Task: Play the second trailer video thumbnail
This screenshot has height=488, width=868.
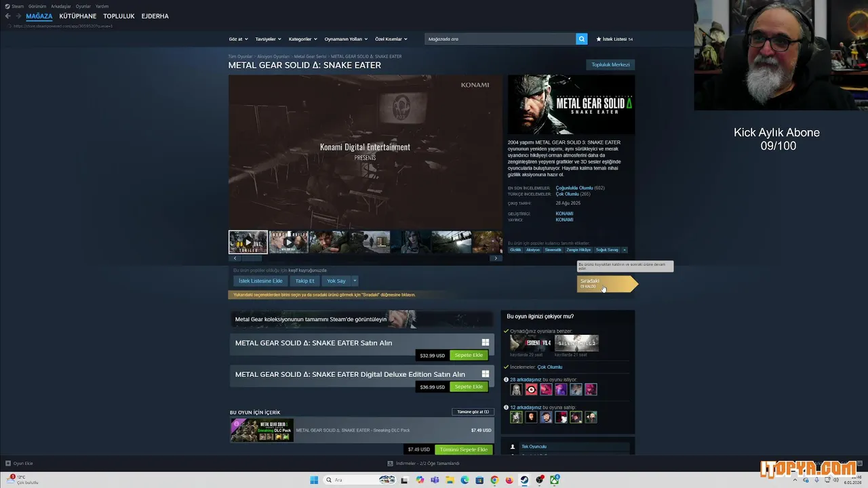Action: point(288,242)
